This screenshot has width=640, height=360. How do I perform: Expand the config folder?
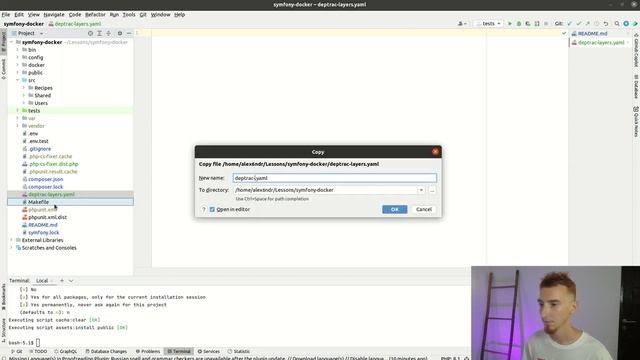(18, 57)
